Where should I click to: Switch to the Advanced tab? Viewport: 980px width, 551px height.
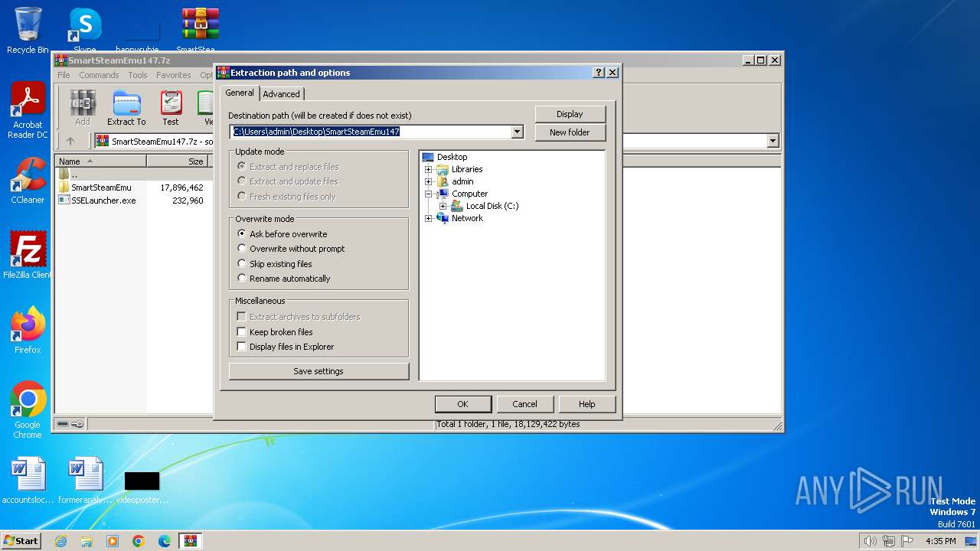coord(282,94)
